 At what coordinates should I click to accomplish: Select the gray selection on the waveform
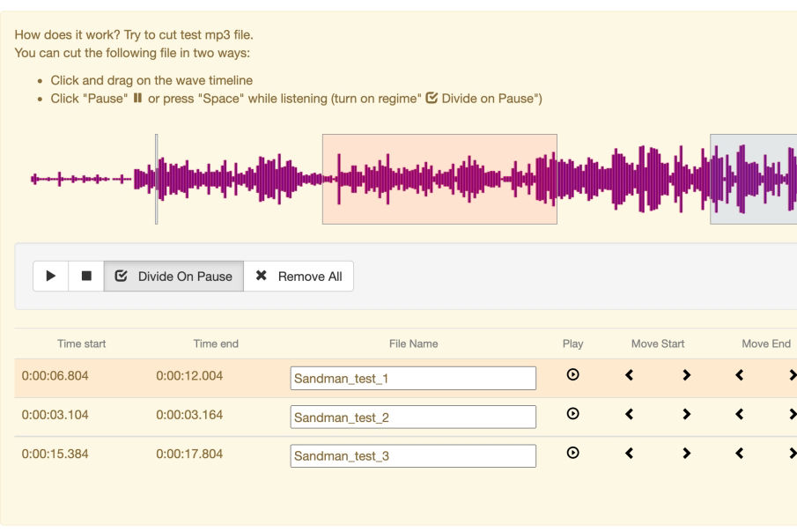click(x=753, y=176)
